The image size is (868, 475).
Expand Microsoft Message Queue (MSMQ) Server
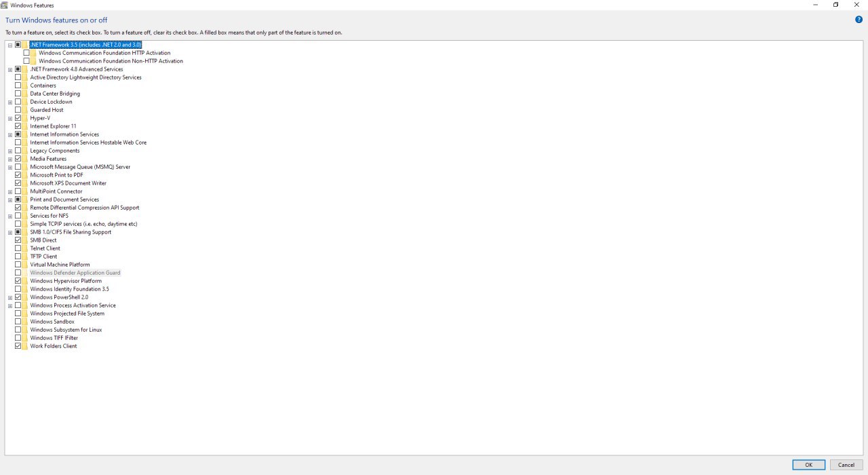coord(10,167)
